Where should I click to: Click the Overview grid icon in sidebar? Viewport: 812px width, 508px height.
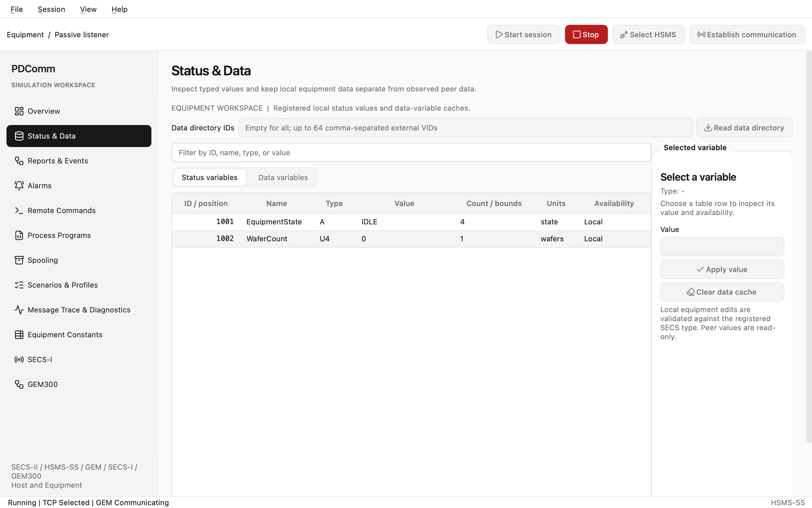click(19, 111)
